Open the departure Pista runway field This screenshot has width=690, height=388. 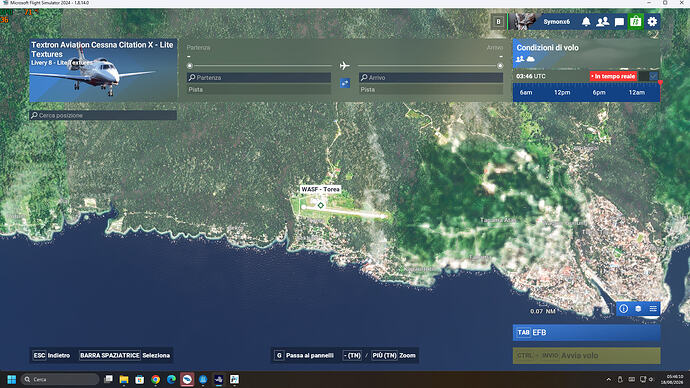(x=259, y=89)
